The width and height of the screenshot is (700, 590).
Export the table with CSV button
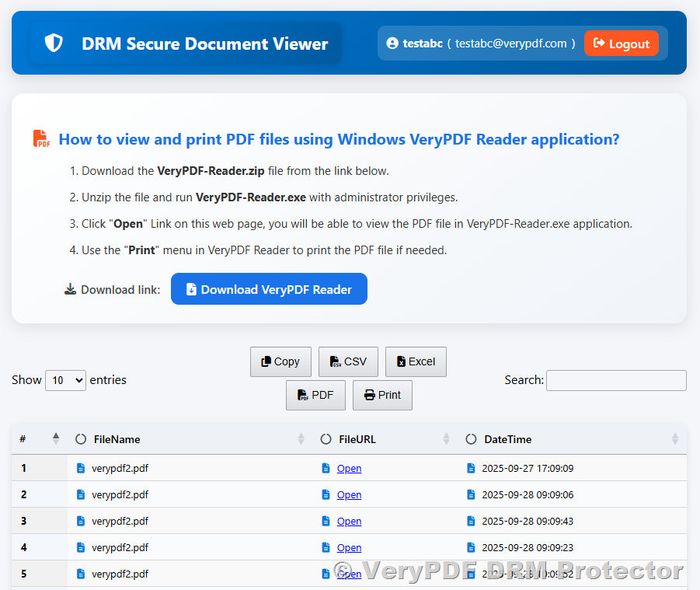tap(348, 361)
